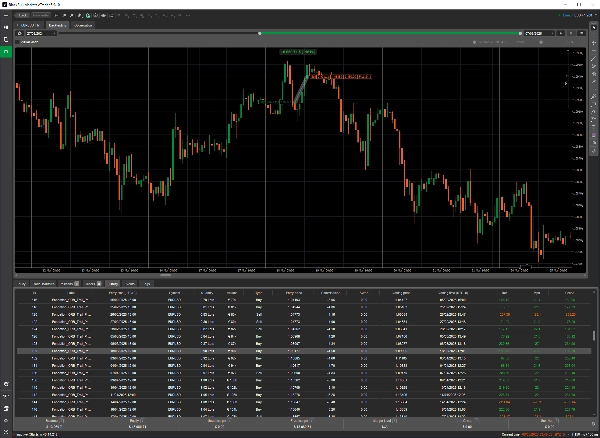
Task: Select the instance tab left of Backtesting
Action: tap(29, 25)
